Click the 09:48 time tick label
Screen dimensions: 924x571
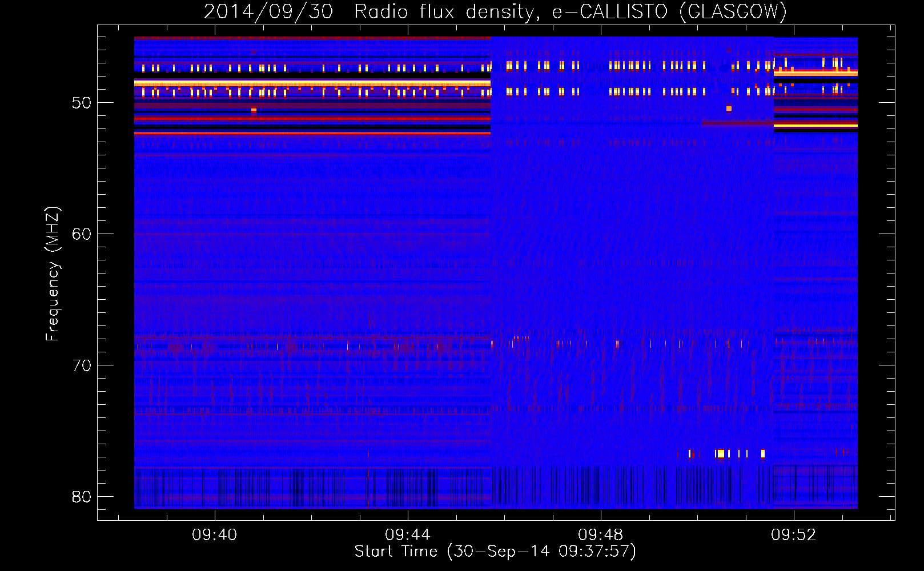click(601, 535)
